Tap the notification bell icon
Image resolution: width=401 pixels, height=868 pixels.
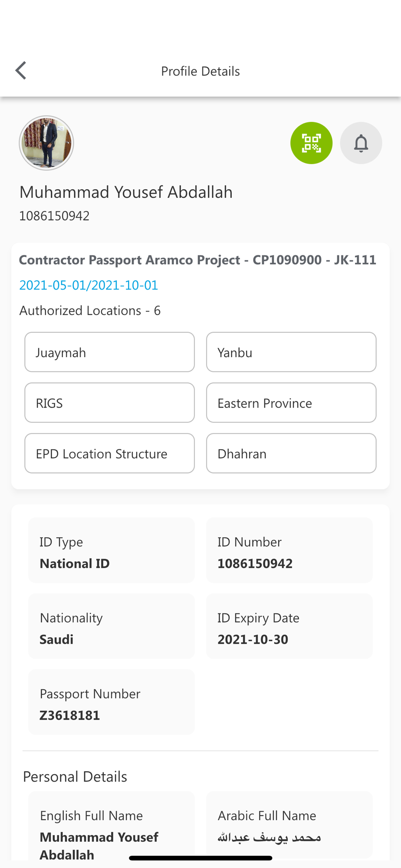coord(361,143)
